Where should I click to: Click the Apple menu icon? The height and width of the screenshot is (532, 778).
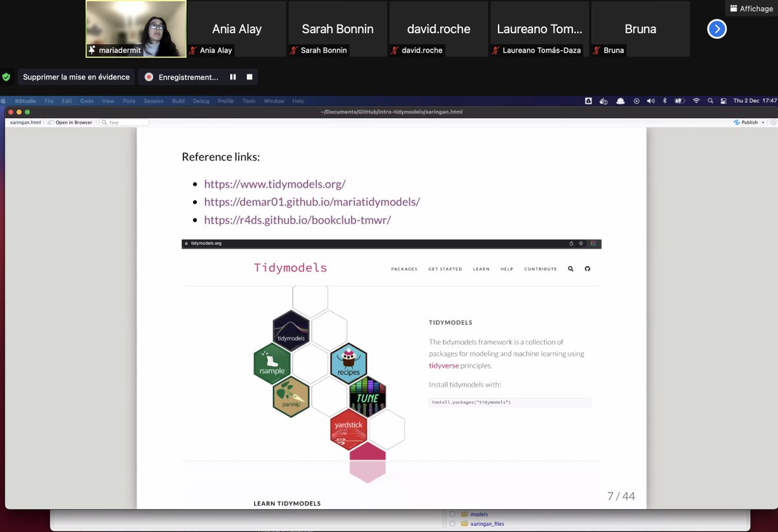[5, 101]
